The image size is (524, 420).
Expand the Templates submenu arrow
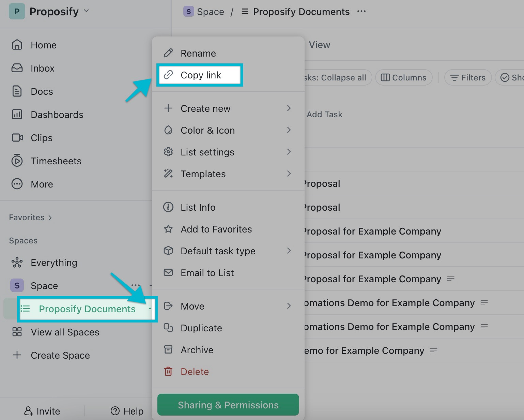(x=289, y=174)
